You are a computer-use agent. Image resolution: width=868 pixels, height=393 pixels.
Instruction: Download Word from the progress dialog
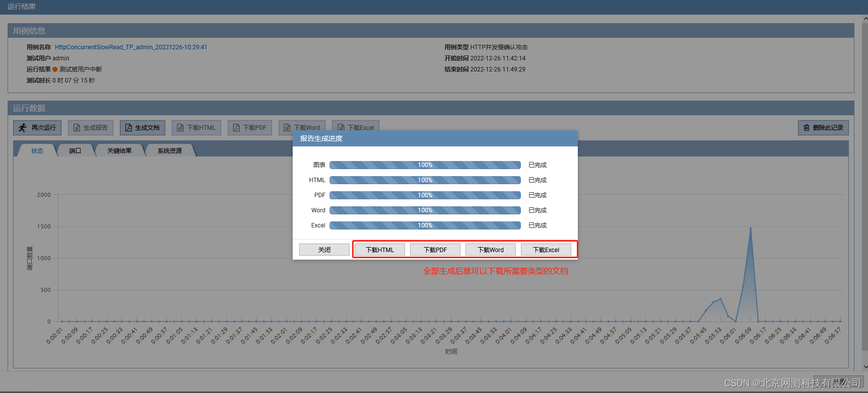point(491,250)
